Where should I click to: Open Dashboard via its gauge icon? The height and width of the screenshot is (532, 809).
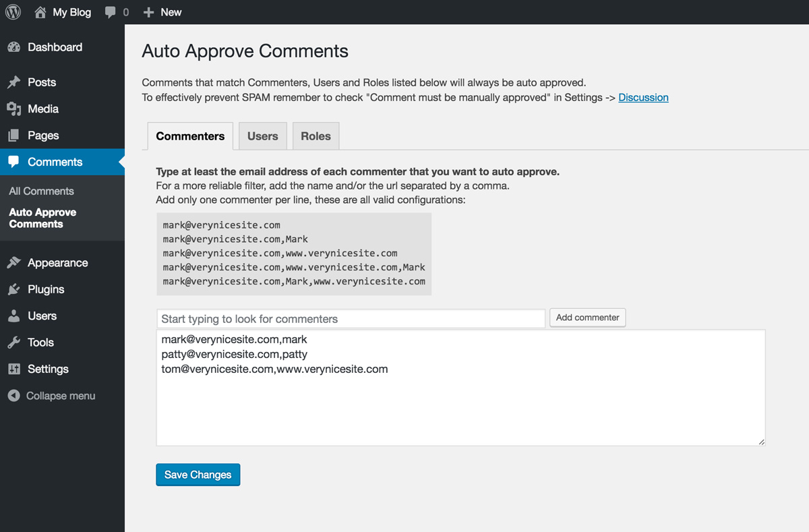click(x=13, y=47)
